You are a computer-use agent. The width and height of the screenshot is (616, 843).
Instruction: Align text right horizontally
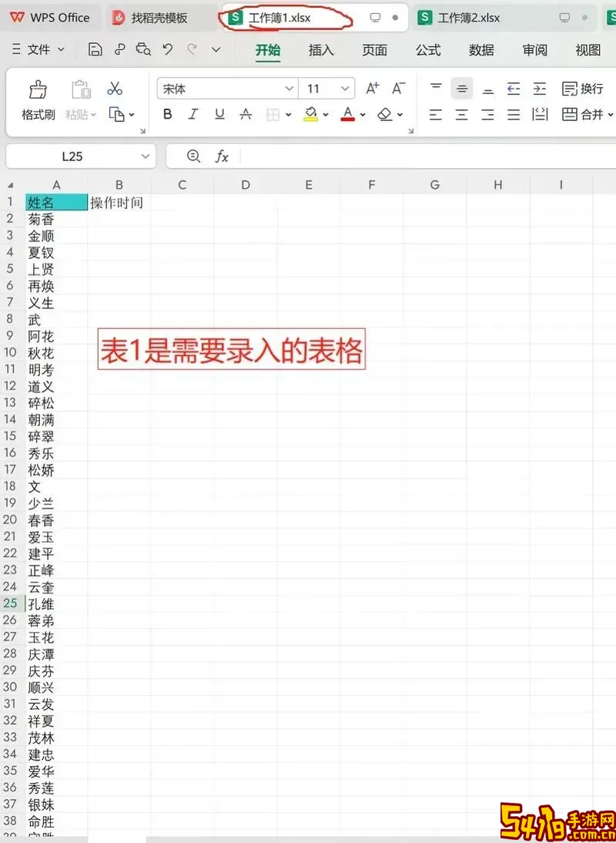(487, 114)
